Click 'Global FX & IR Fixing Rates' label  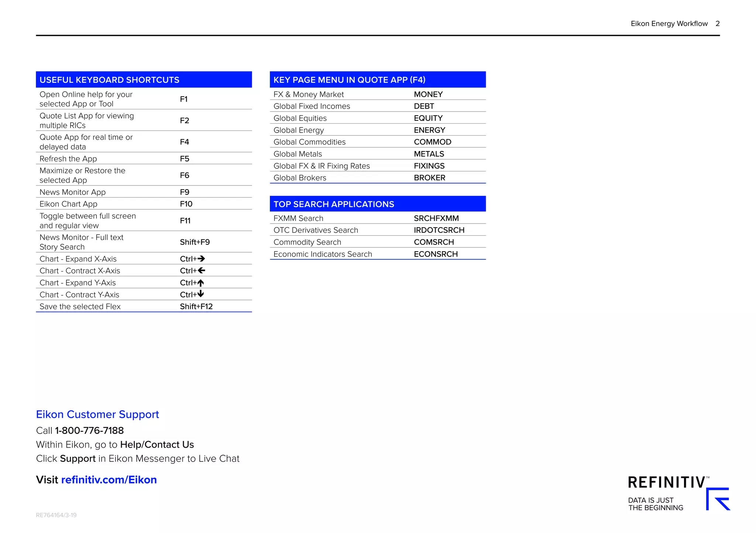coord(322,166)
